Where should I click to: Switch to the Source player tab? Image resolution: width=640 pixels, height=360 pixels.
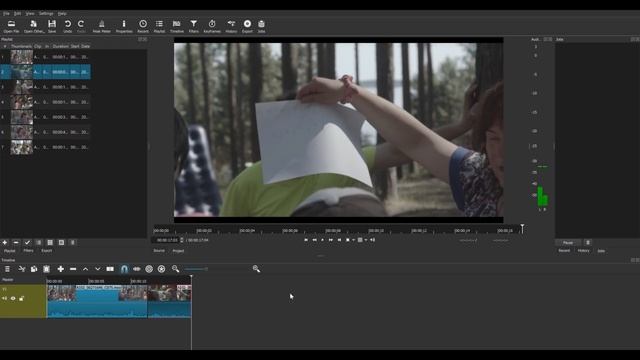pos(159,251)
